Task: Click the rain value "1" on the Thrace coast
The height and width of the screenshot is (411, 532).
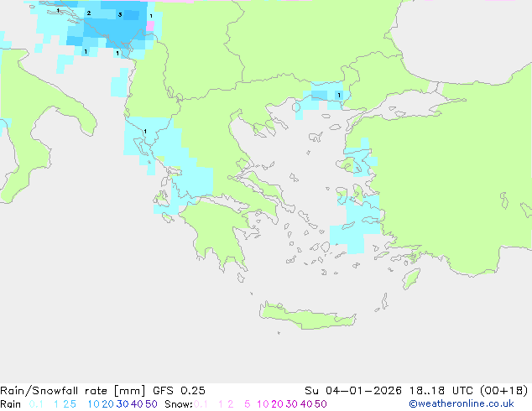Action: click(339, 96)
